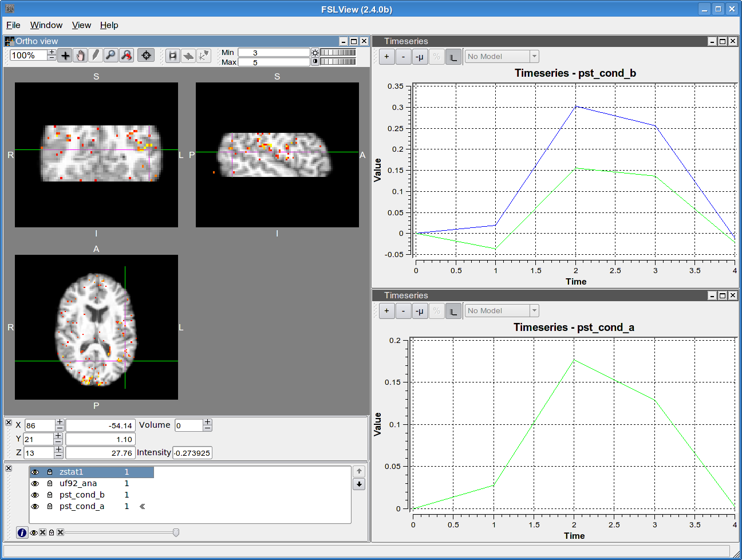Toggle the lock icon of pst_cond_a layer
This screenshot has width=742, height=560.
coord(50,506)
